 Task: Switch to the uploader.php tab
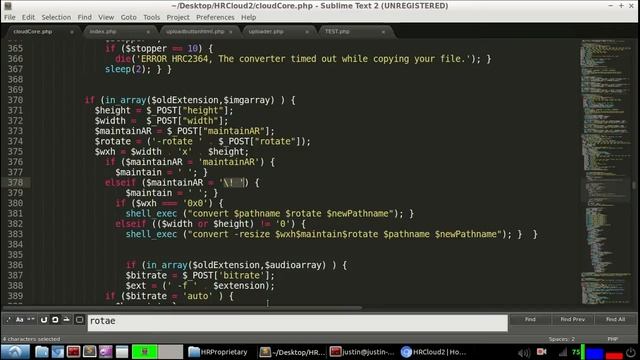[278, 31]
